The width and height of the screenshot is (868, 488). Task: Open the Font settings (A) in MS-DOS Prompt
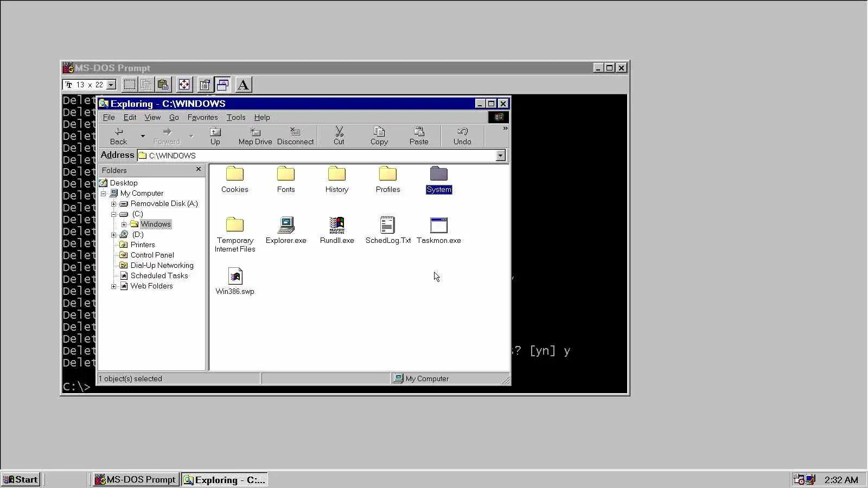[x=244, y=85]
